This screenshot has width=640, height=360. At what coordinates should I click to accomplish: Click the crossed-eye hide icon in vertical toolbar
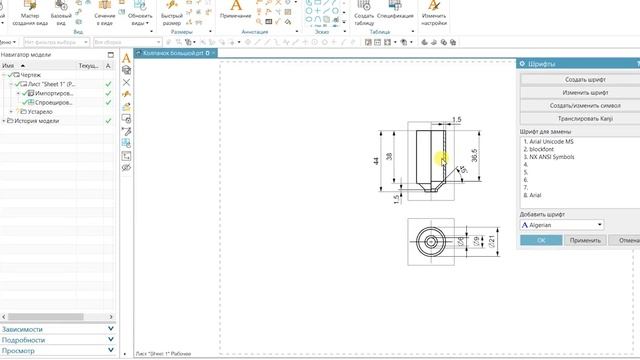pos(126,168)
